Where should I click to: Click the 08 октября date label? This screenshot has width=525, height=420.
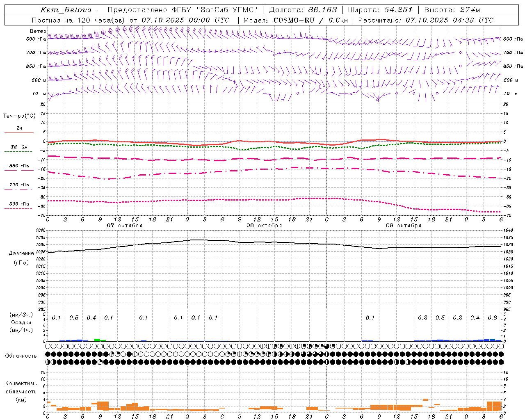(x=264, y=226)
